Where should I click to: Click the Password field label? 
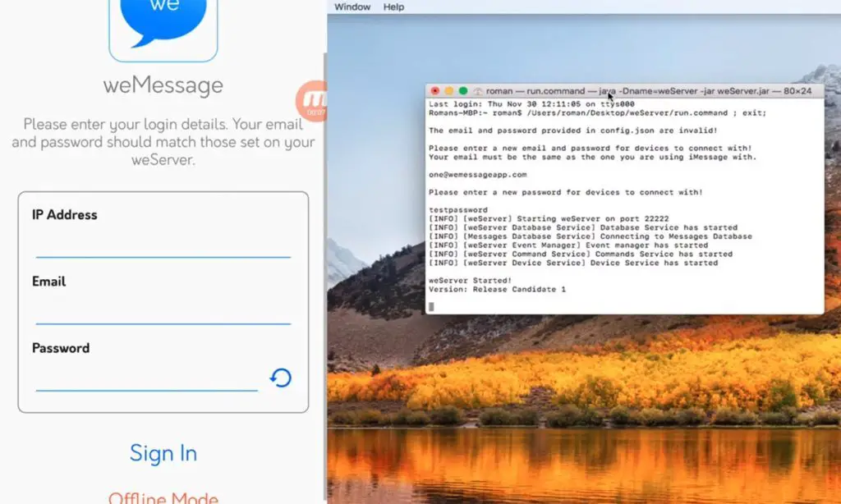(x=61, y=348)
